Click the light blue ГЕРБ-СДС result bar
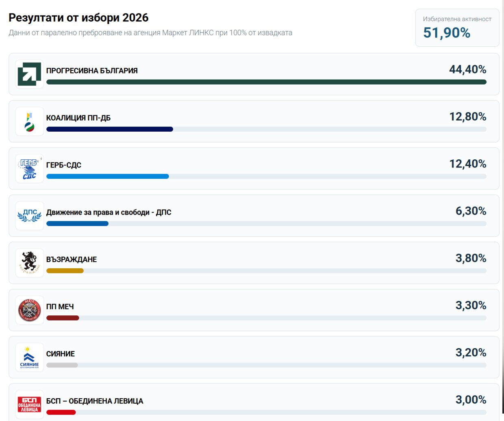Image resolution: width=504 pixels, height=421 pixels. (x=108, y=176)
